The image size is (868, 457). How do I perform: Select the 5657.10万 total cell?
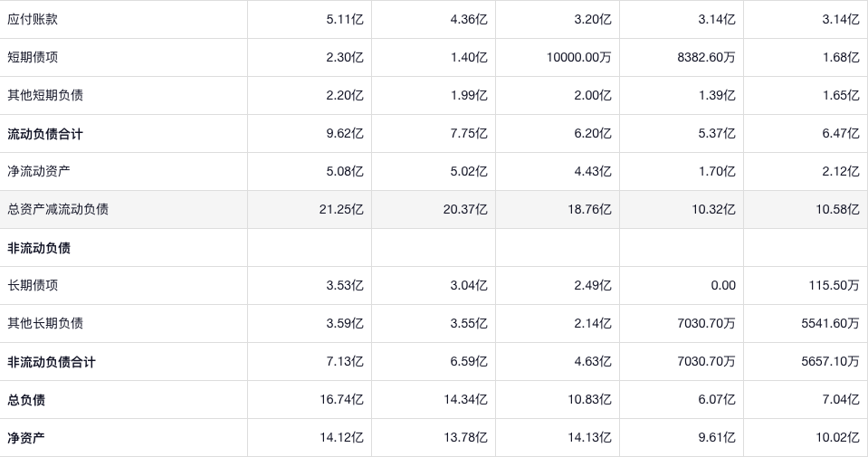830,362
